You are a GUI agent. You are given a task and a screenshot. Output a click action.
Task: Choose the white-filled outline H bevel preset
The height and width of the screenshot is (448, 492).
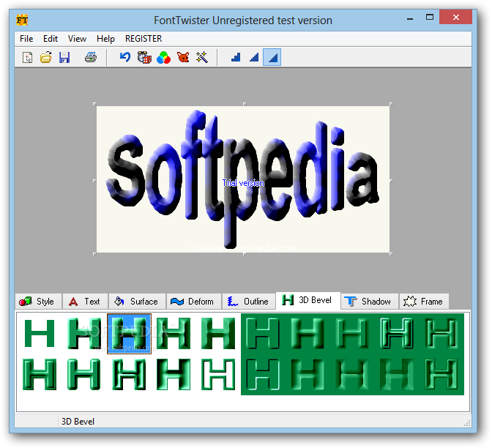(218, 374)
